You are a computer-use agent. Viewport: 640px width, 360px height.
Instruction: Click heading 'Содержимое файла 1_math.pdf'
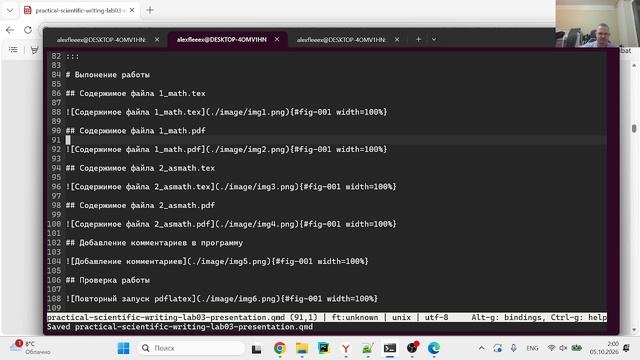(136, 131)
